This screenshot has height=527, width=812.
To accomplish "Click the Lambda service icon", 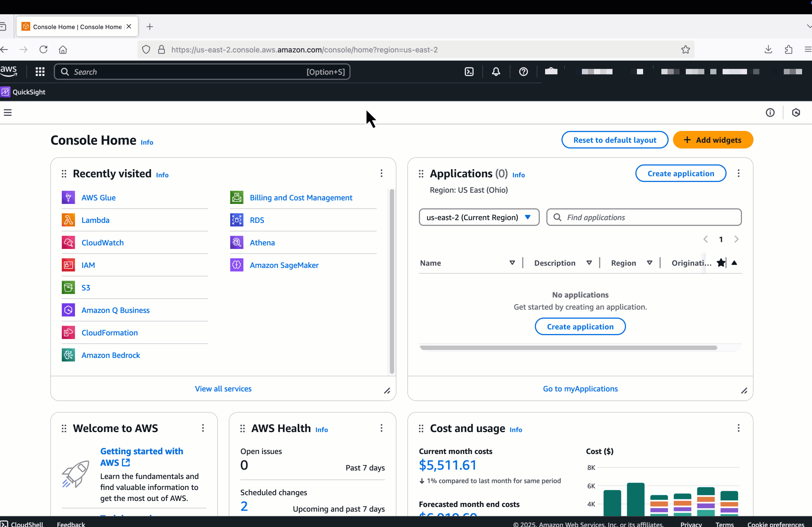I will [x=68, y=220].
